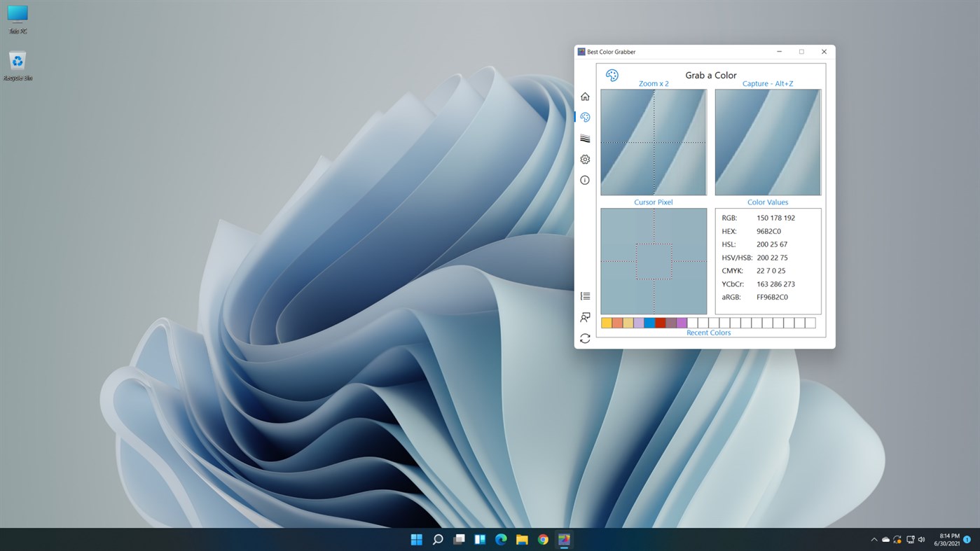
Task: Open the Home section of Best Color Grabber
Action: tap(585, 96)
